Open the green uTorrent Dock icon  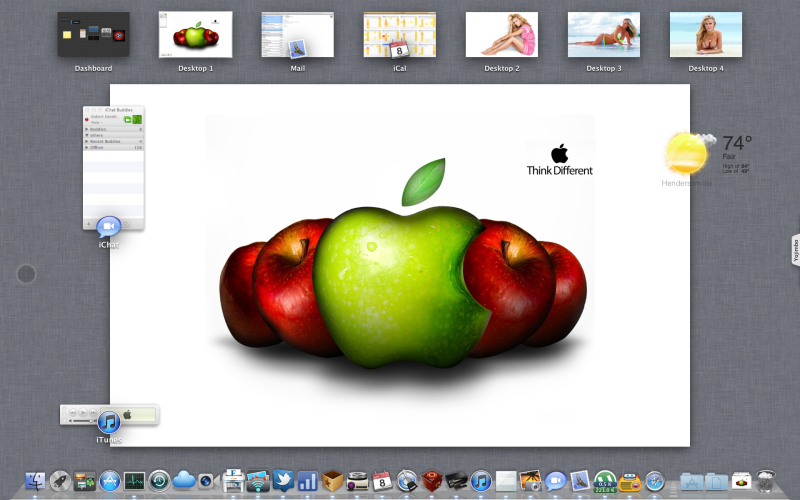click(605, 482)
